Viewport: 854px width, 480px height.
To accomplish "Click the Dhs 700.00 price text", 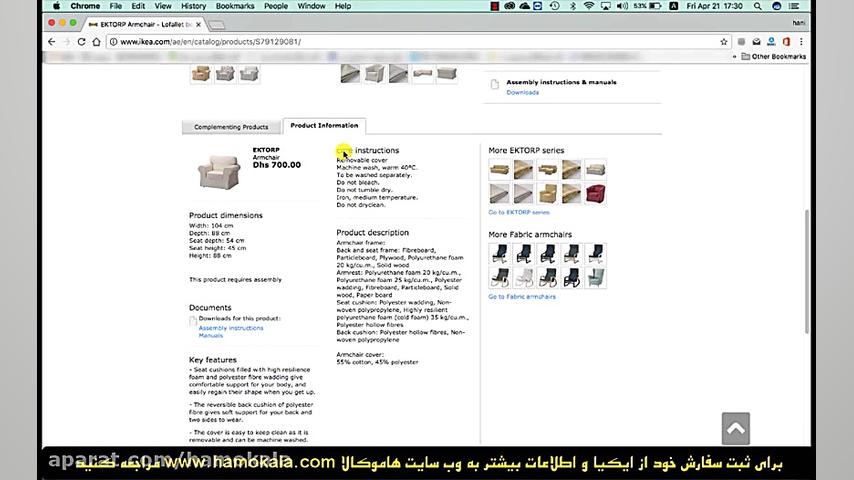I will (277, 165).
